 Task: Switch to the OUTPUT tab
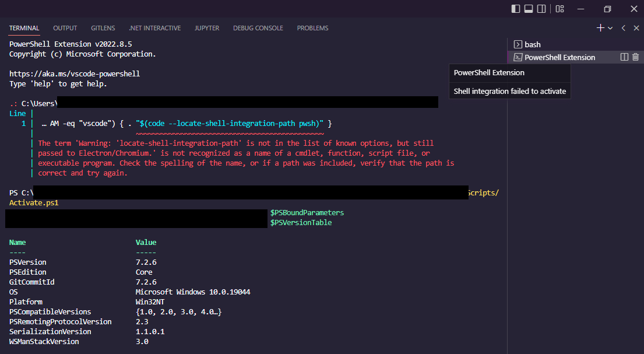[65, 27]
